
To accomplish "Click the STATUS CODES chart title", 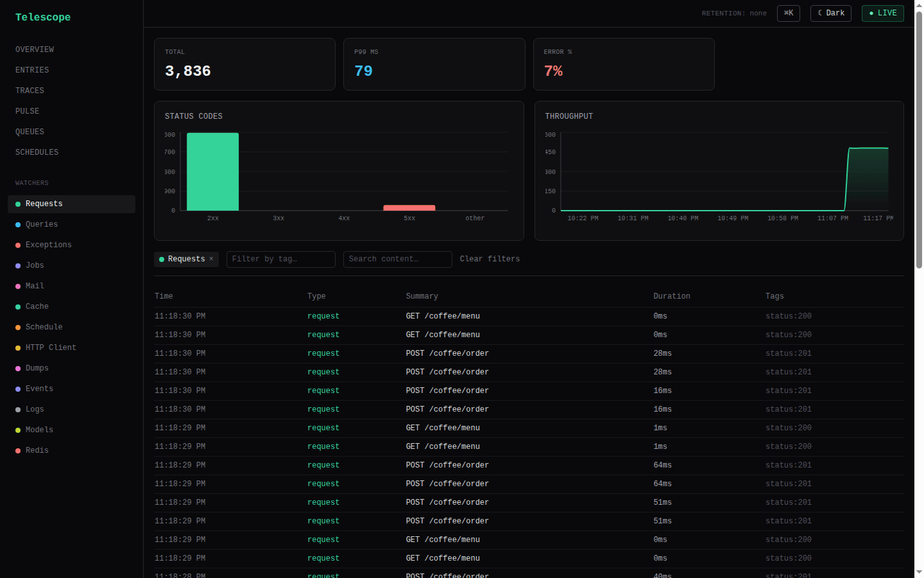I will click(x=194, y=116).
